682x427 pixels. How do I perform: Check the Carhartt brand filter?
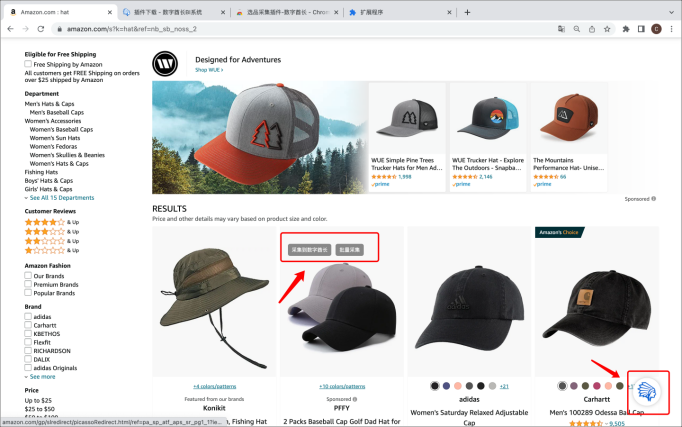pos(28,325)
